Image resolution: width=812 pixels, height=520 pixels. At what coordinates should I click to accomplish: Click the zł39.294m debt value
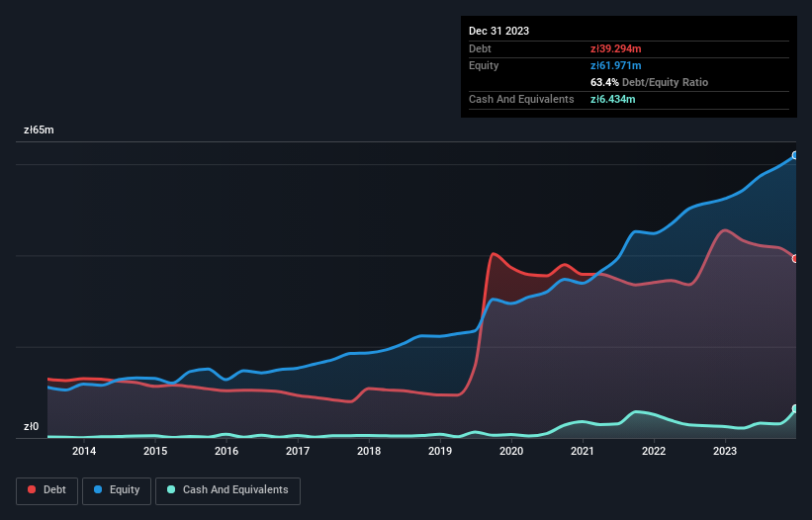click(616, 48)
